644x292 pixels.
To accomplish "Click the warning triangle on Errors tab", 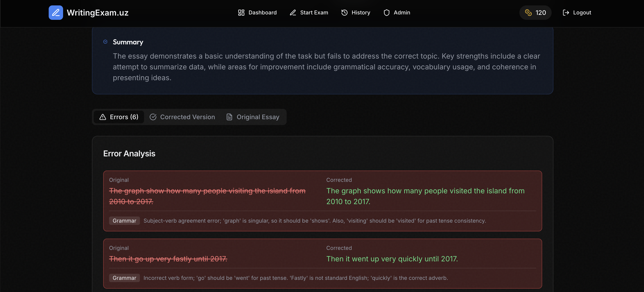I will click(x=103, y=117).
